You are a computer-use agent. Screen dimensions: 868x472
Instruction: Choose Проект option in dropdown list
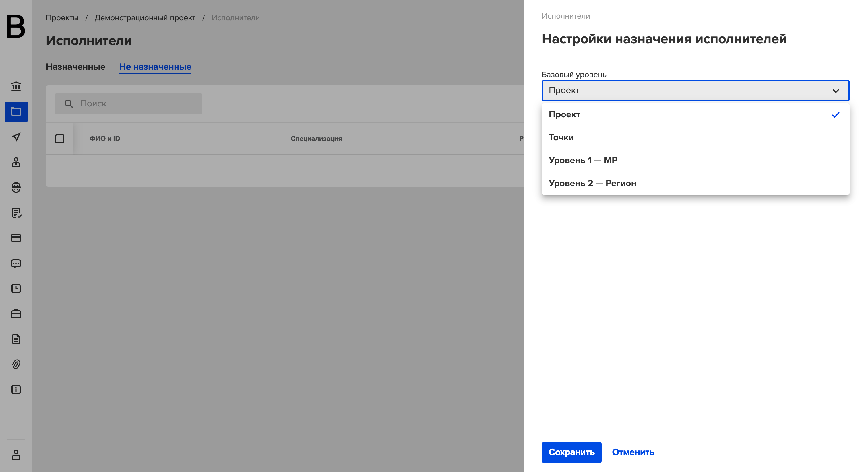pos(695,114)
